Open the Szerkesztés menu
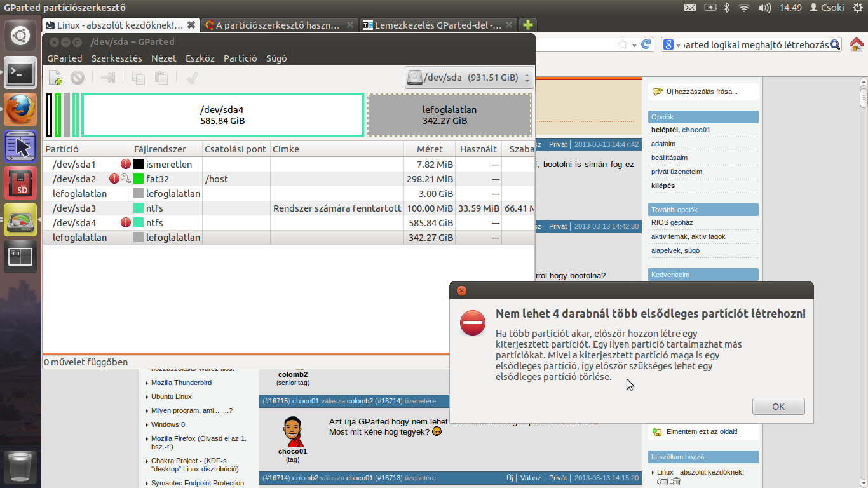Screen dimensions: 868x488 117,58
